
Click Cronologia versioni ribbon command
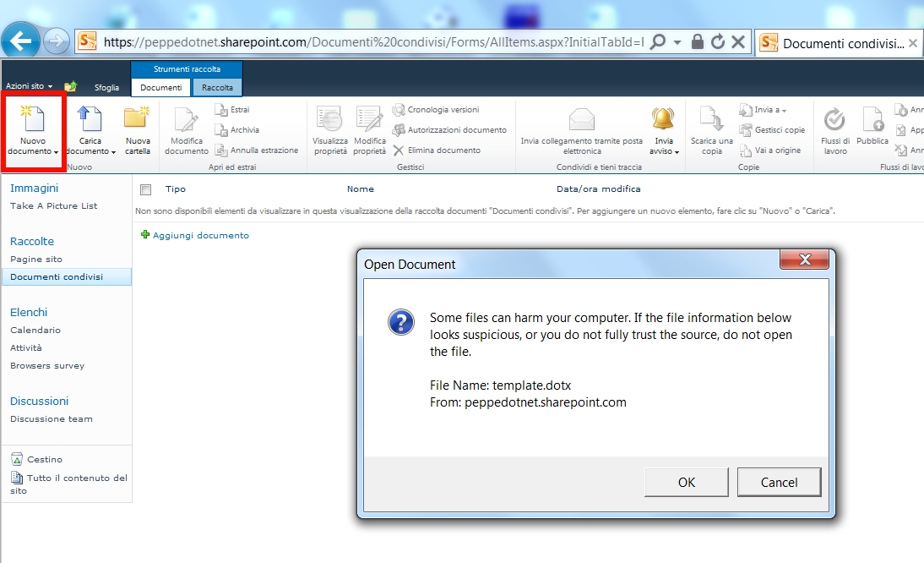436,110
